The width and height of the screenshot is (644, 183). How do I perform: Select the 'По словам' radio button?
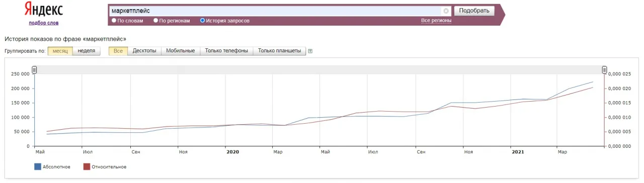[114, 21]
